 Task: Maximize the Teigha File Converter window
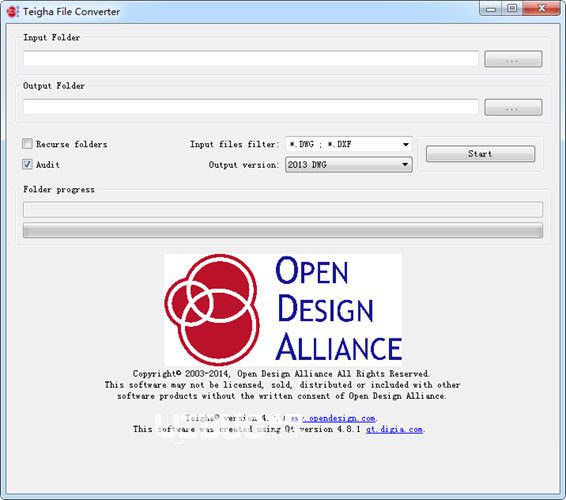512,9
